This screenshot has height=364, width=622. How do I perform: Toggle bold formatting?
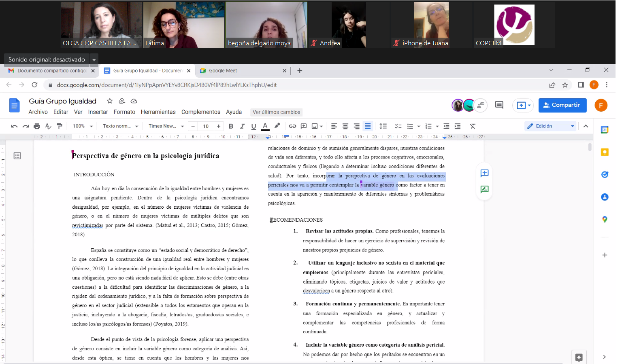(x=231, y=126)
